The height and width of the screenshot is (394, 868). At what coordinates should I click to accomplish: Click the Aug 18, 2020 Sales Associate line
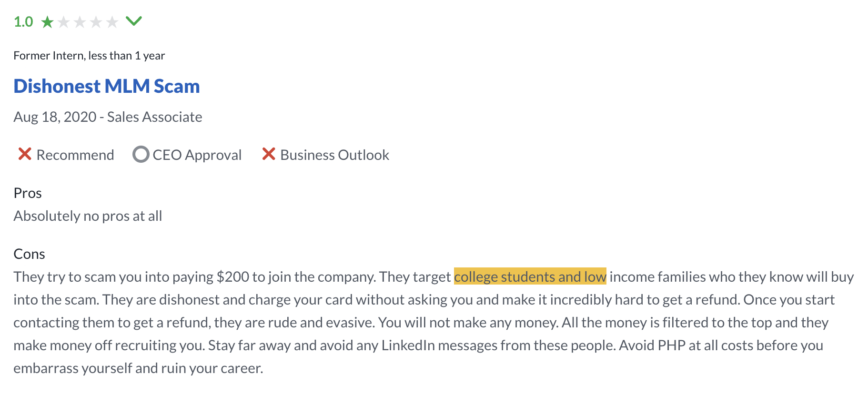108,117
